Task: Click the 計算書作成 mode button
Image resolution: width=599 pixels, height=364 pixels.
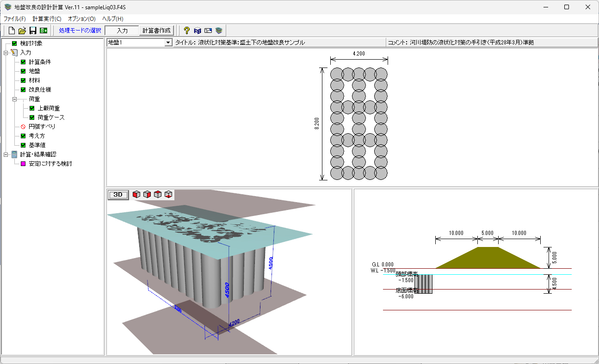Action: [x=156, y=31]
